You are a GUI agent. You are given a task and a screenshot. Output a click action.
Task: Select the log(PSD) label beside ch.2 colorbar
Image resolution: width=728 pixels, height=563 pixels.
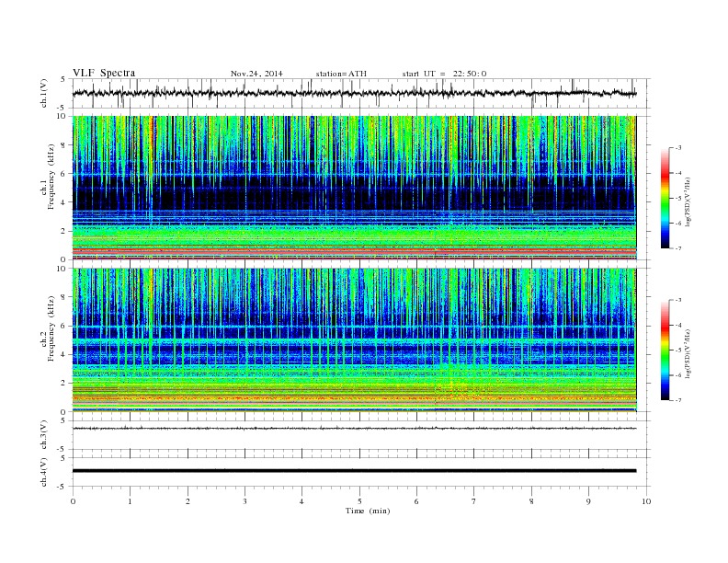click(688, 353)
